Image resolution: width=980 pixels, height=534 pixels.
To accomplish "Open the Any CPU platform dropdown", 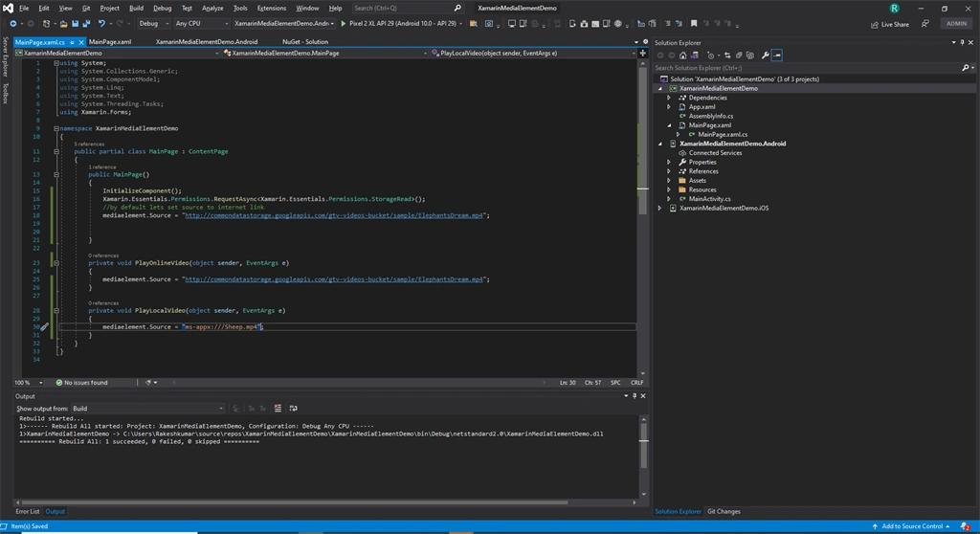I will point(201,24).
